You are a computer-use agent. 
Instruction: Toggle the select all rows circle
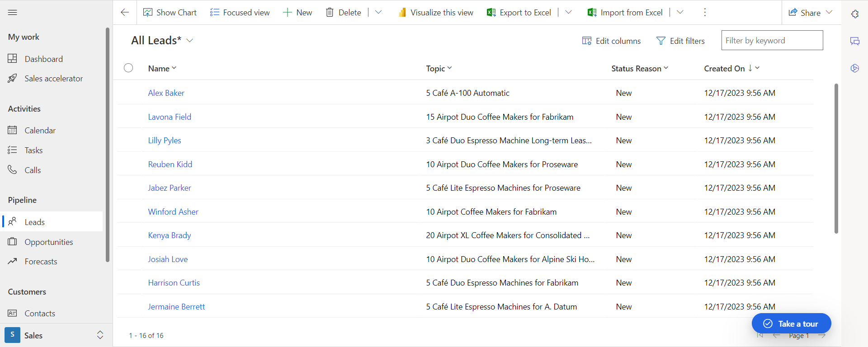[x=128, y=68]
